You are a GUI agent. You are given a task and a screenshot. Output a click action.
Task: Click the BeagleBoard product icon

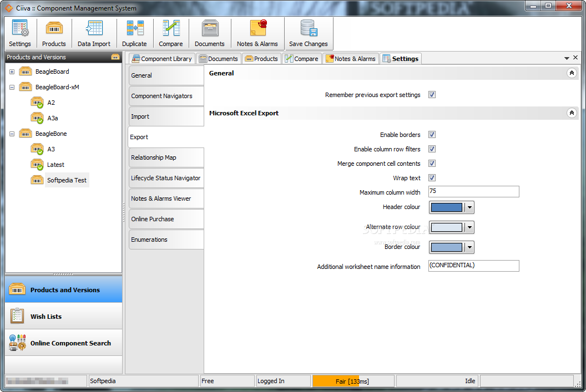click(x=26, y=72)
